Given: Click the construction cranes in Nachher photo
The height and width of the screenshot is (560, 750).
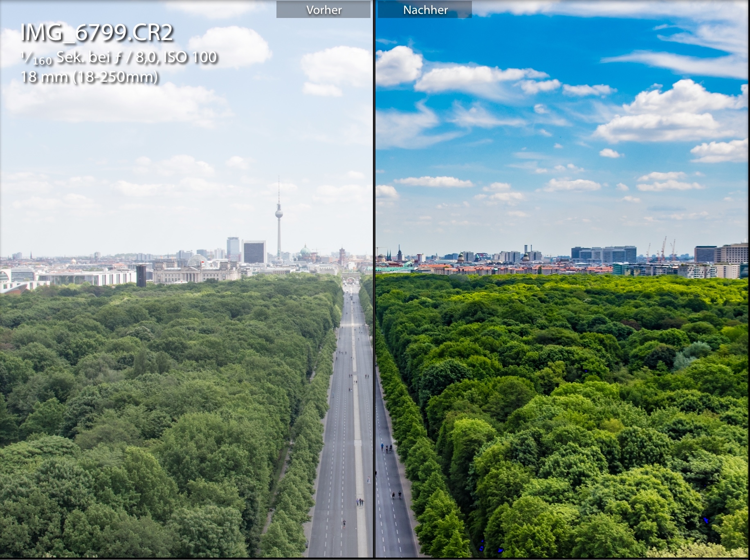Looking at the screenshot, I should (x=662, y=248).
